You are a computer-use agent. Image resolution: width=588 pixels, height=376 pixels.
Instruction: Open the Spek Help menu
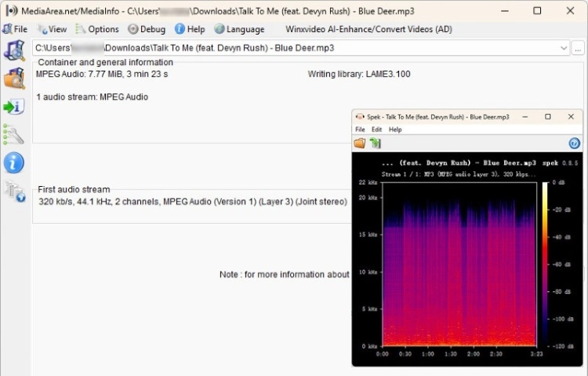tap(395, 130)
